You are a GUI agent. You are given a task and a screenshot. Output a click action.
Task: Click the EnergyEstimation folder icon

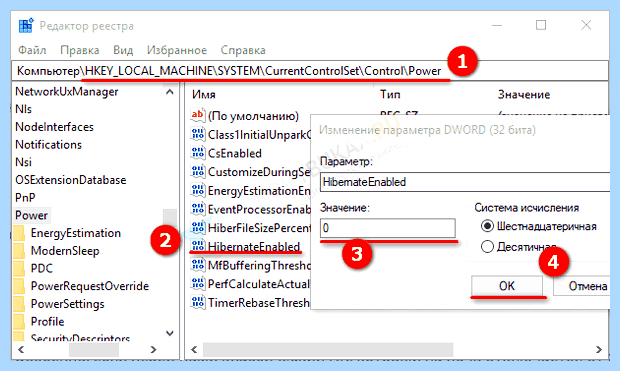pyautogui.click(x=19, y=233)
